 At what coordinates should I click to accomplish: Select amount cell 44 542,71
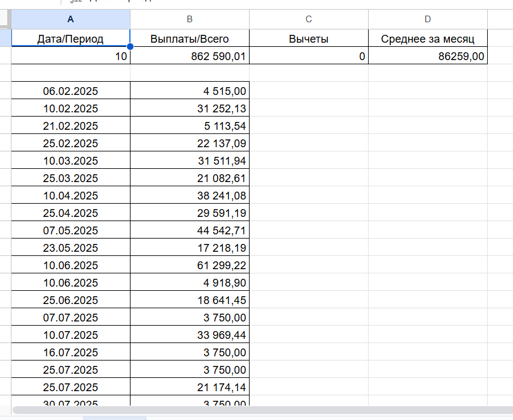click(x=190, y=230)
